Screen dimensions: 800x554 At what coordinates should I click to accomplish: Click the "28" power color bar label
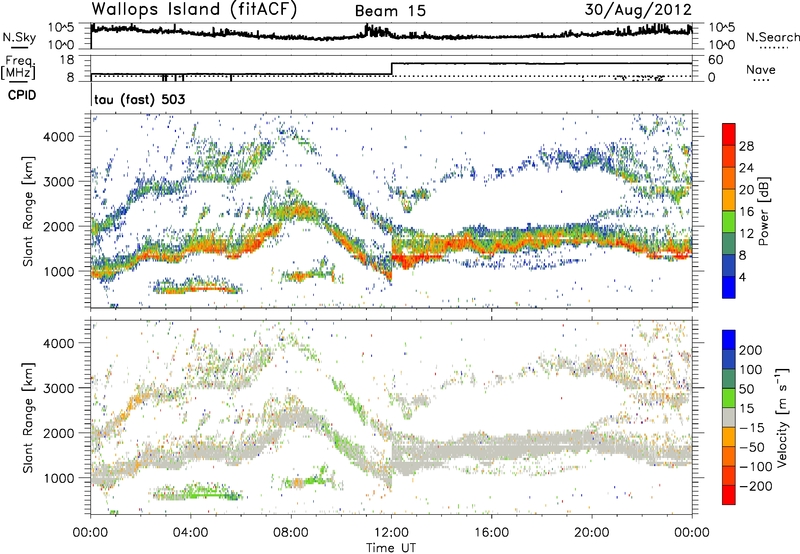click(746, 146)
